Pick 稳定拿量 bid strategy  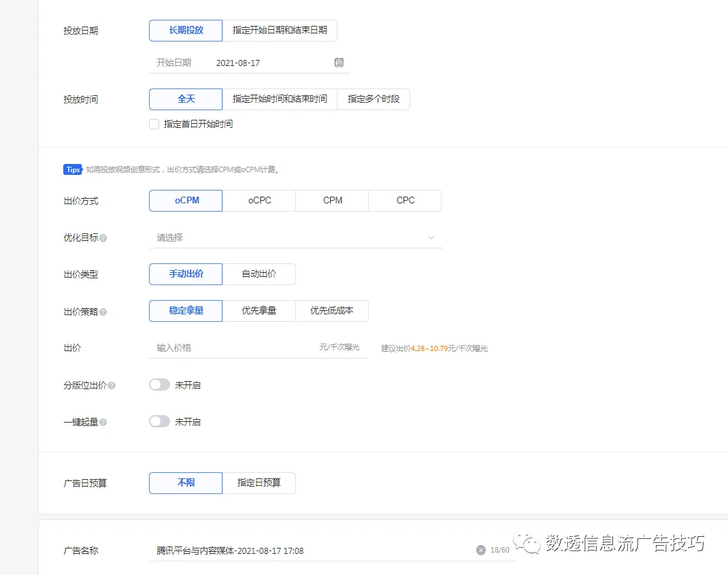186,311
